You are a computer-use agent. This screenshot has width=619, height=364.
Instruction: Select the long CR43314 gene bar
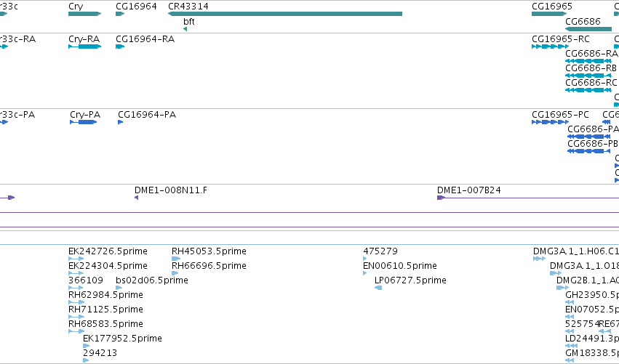pos(285,14)
